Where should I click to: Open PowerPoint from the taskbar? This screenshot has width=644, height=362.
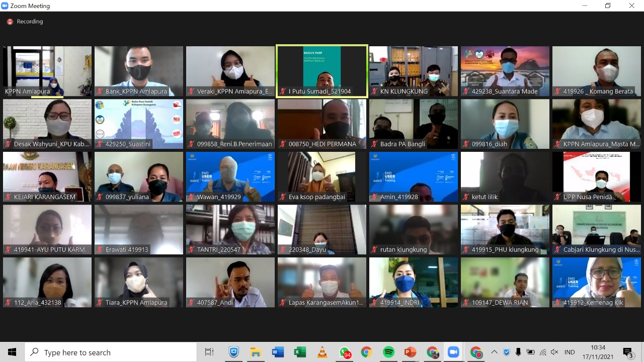[x=411, y=352]
